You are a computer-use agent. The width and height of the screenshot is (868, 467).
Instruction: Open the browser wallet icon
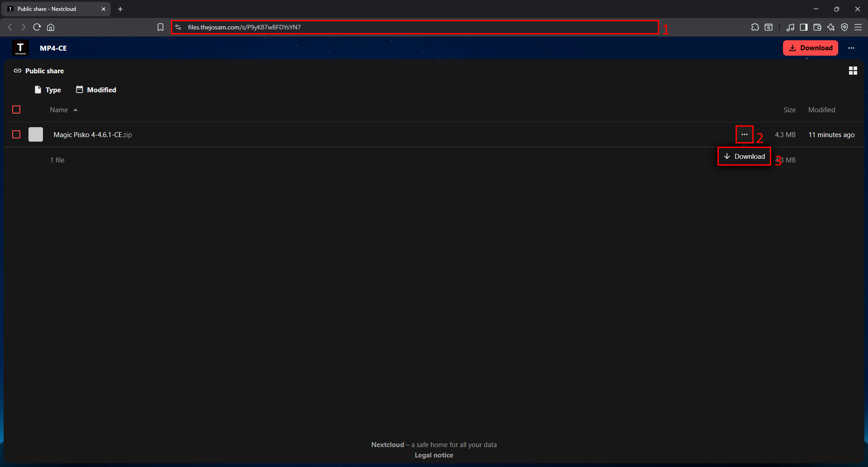pos(817,27)
